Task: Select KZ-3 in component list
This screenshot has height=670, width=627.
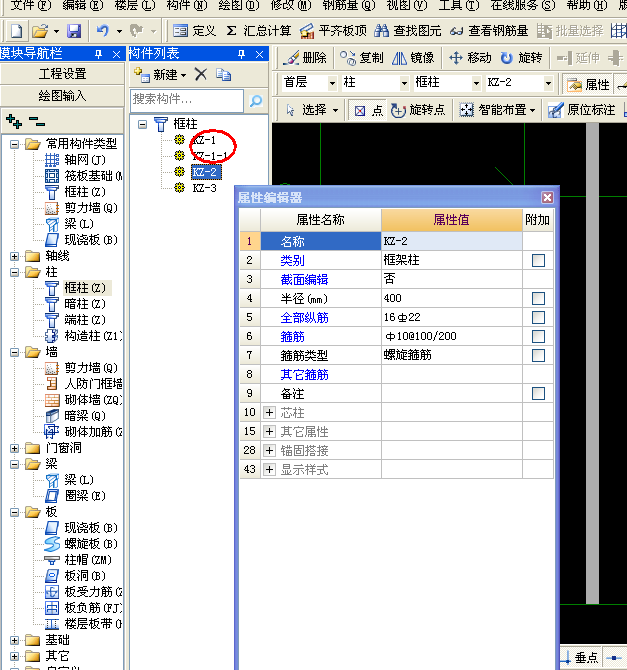Action: tap(204, 188)
